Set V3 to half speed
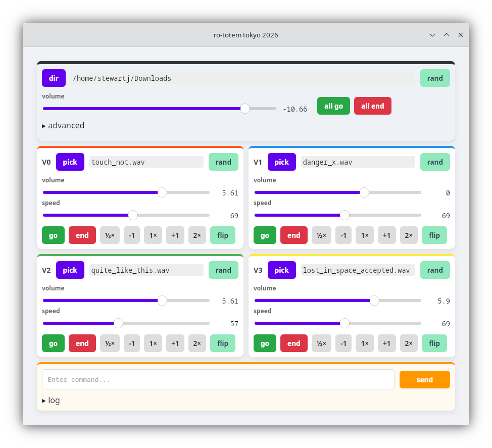492x448 pixels. (x=322, y=343)
